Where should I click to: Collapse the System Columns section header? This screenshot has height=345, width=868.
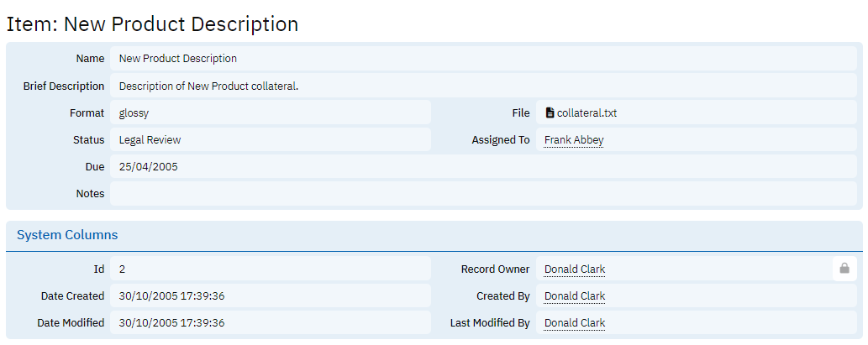point(67,235)
